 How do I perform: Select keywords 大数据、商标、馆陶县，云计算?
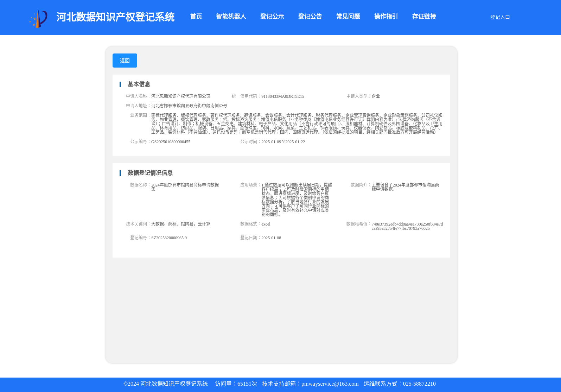(x=181, y=224)
